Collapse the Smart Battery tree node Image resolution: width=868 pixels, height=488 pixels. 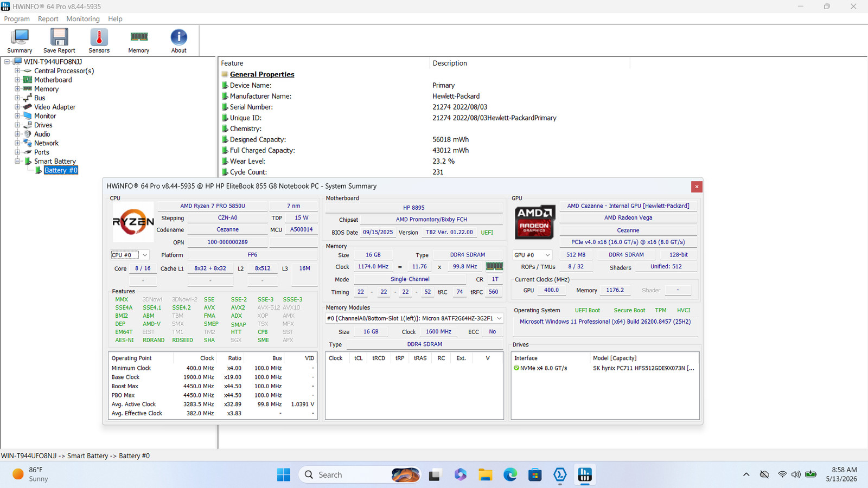tap(17, 161)
